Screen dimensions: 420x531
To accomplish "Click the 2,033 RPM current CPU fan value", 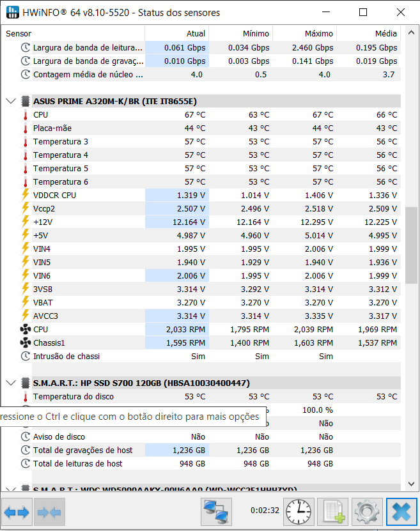I will click(x=185, y=330).
